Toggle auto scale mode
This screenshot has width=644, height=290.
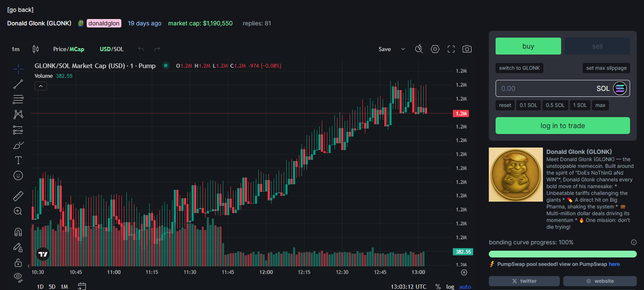pyautogui.click(x=465, y=287)
